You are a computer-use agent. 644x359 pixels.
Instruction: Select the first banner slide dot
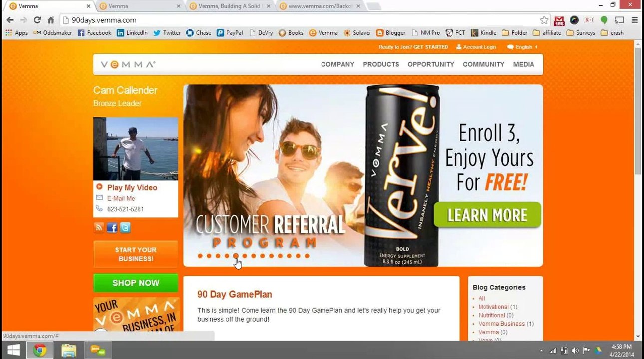point(200,256)
